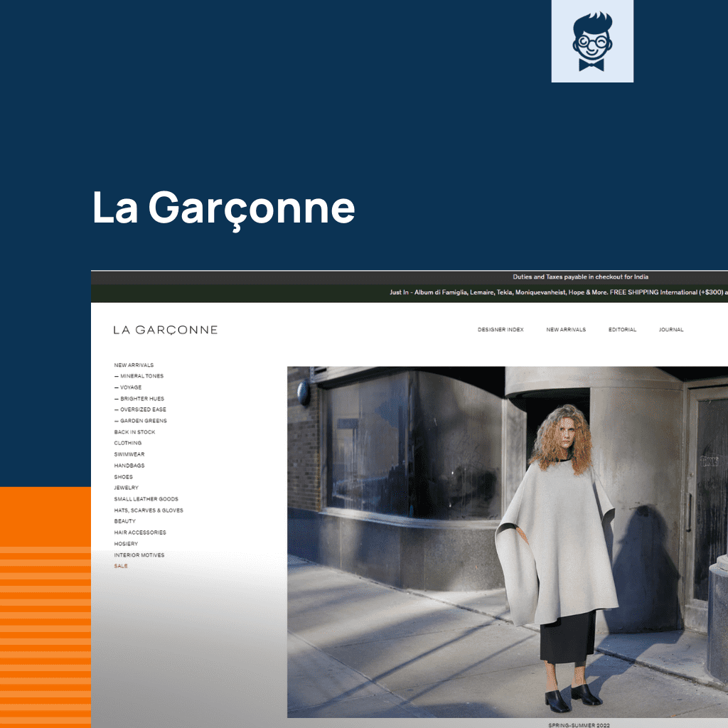Browse the Handbags category
728x728 pixels.
(x=129, y=466)
